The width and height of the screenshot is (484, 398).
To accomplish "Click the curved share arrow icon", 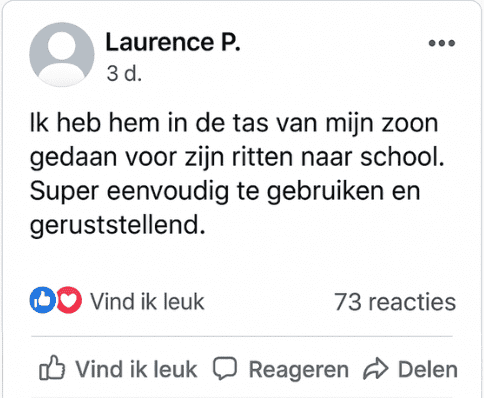I will pos(376,368).
